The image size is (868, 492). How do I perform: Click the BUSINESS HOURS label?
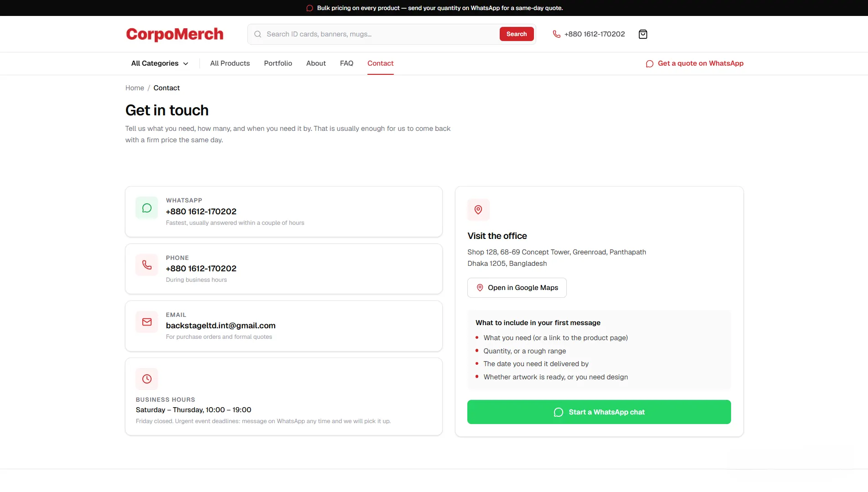pyautogui.click(x=165, y=400)
